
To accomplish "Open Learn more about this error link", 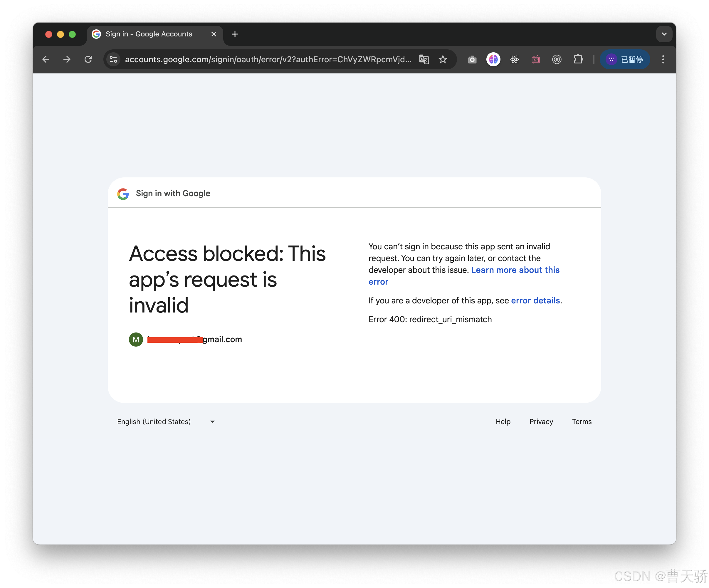I will coord(515,270).
